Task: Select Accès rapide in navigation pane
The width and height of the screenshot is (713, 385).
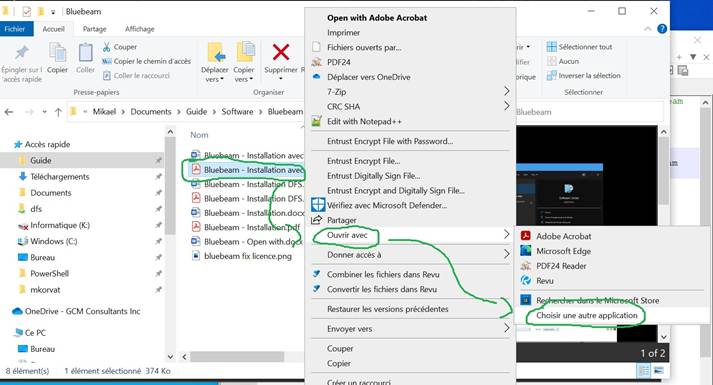Action: pyautogui.click(x=42, y=144)
